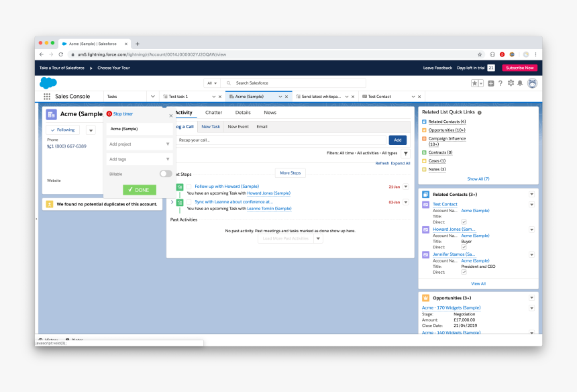
Task: Click the Recap your call text field
Action: point(282,140)
